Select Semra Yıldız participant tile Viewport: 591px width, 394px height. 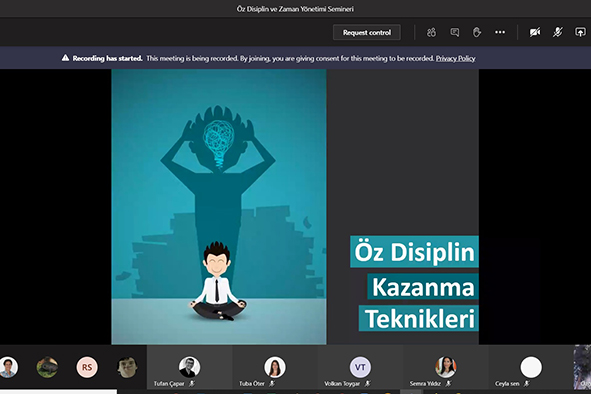tap(446, 368)
